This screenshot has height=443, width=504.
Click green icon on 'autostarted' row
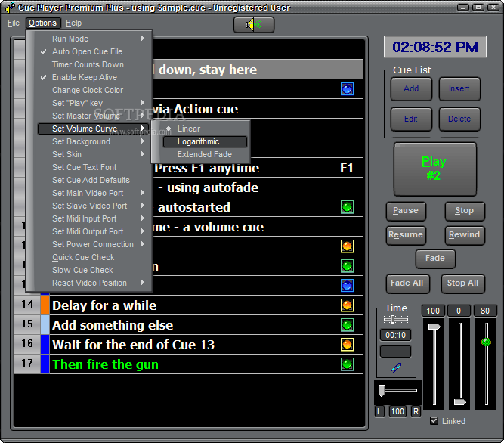(347, 207)
